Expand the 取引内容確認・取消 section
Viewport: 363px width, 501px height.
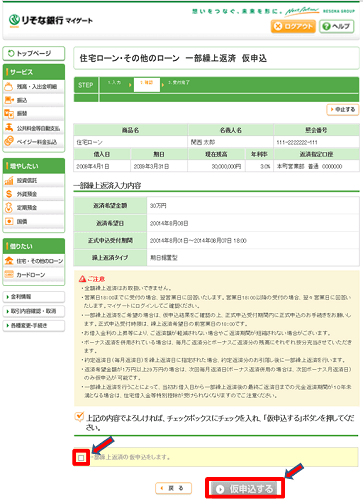point(33,311)
